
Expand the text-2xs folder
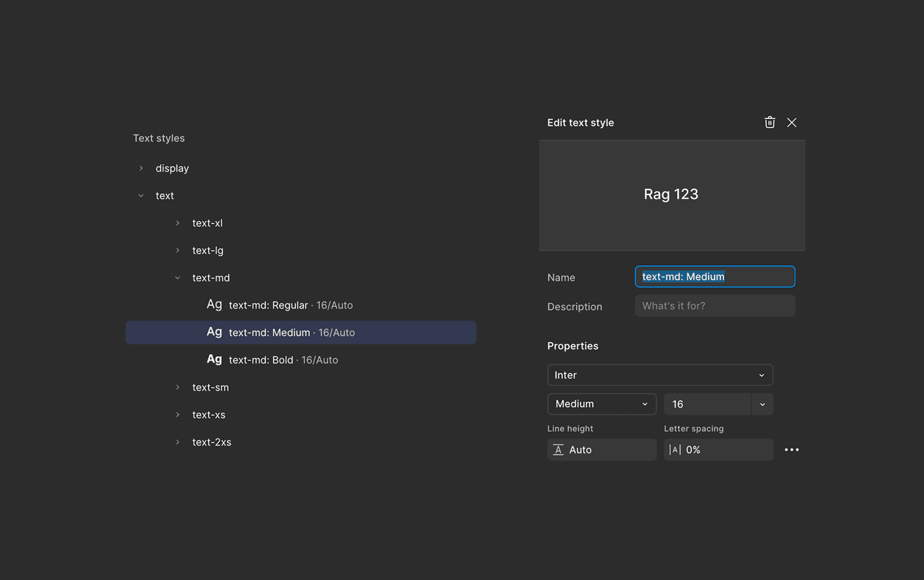177,442
